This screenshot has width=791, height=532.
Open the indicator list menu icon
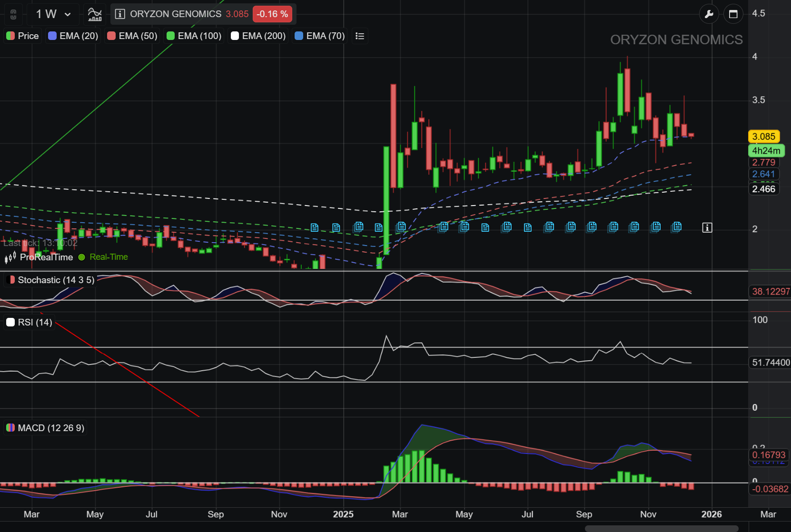(360, 36)
